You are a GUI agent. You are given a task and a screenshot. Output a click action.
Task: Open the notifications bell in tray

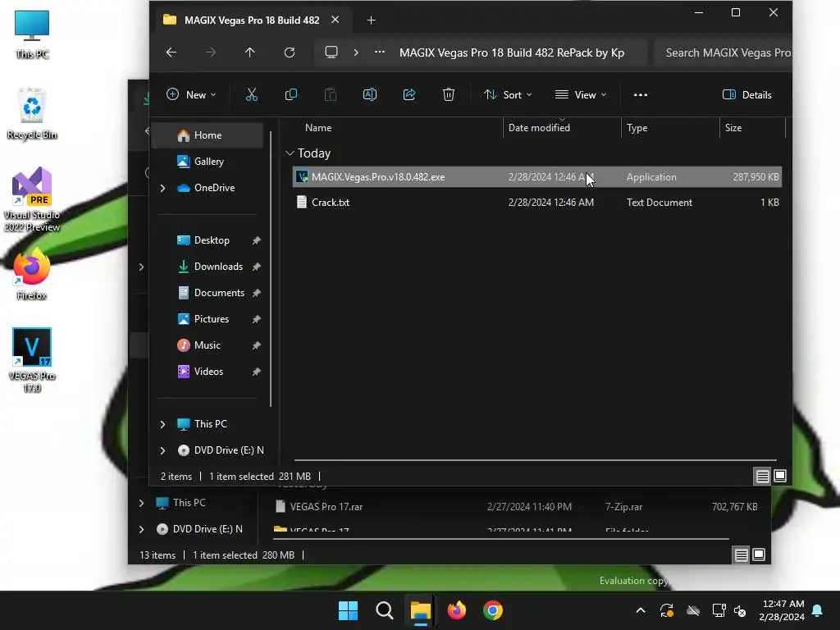click(818, 610)
